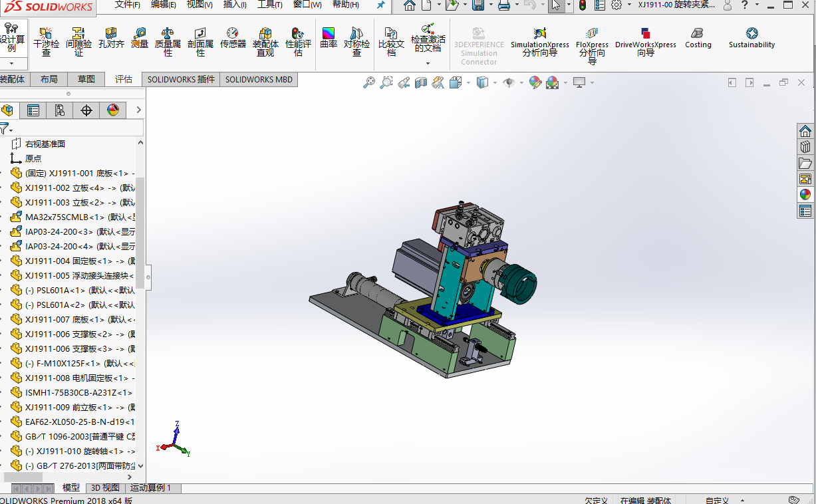Click Zoom to Fit in view toolbar
Viewport: 816px width, 504px height.
click(x=369, y=82)
